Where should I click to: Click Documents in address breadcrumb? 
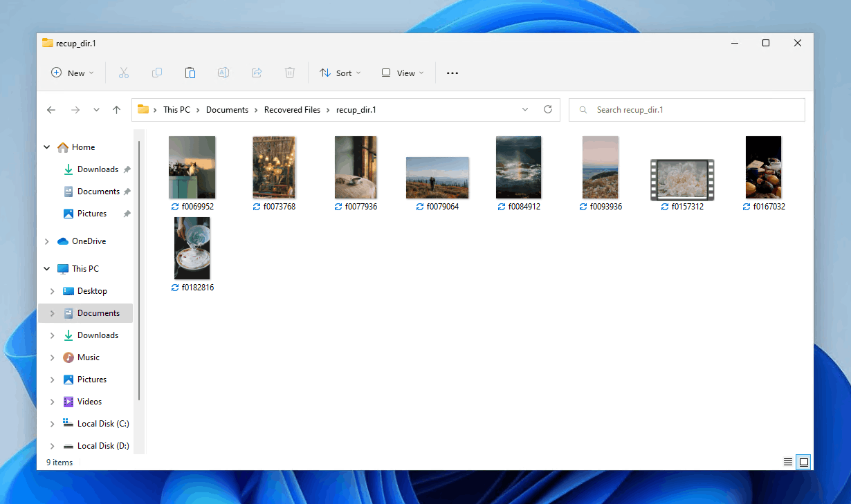coord(227,110)
